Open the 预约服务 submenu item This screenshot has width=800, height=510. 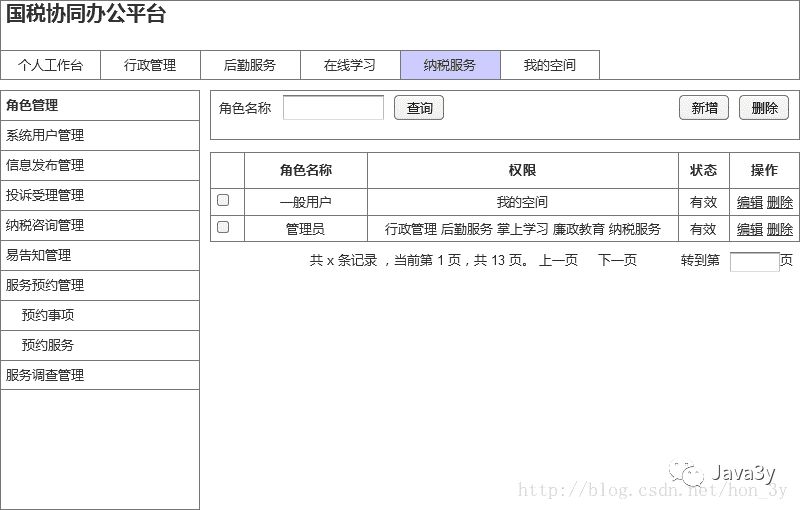coord(100,345)
